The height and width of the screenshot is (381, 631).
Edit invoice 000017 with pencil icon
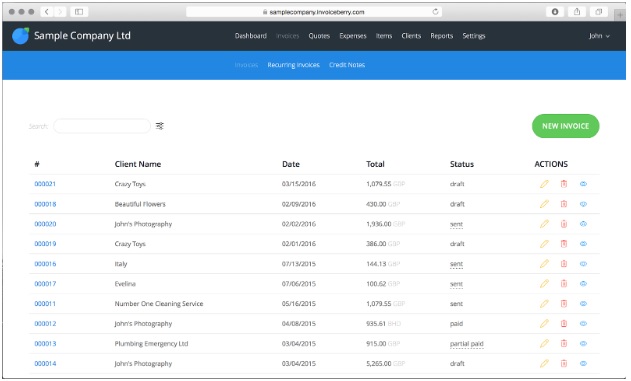tap(544, 284)
